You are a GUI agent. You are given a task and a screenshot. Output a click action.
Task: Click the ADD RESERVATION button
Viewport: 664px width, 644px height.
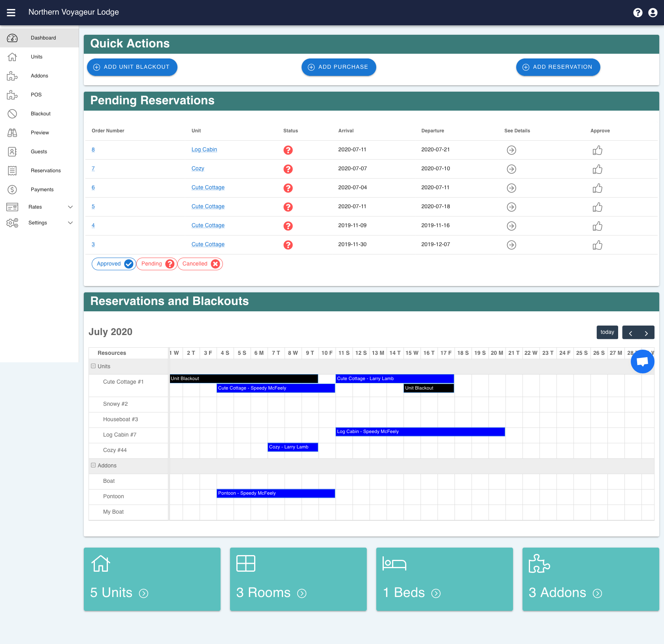[558, 67]
